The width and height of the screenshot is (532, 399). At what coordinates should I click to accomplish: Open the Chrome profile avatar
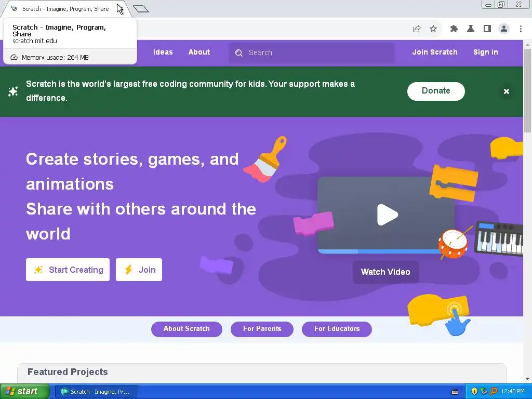click(504, 29)
